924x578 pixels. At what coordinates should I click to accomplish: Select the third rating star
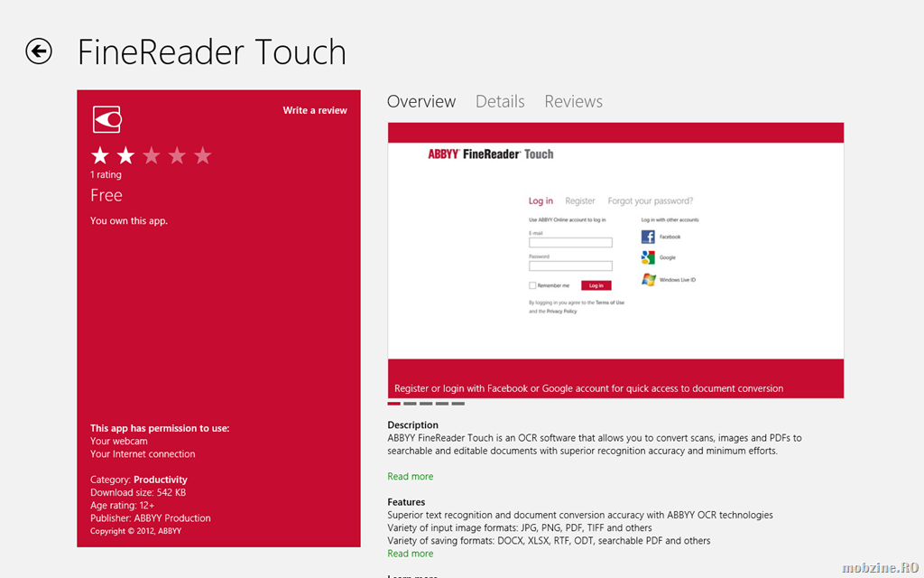point(152,156)
